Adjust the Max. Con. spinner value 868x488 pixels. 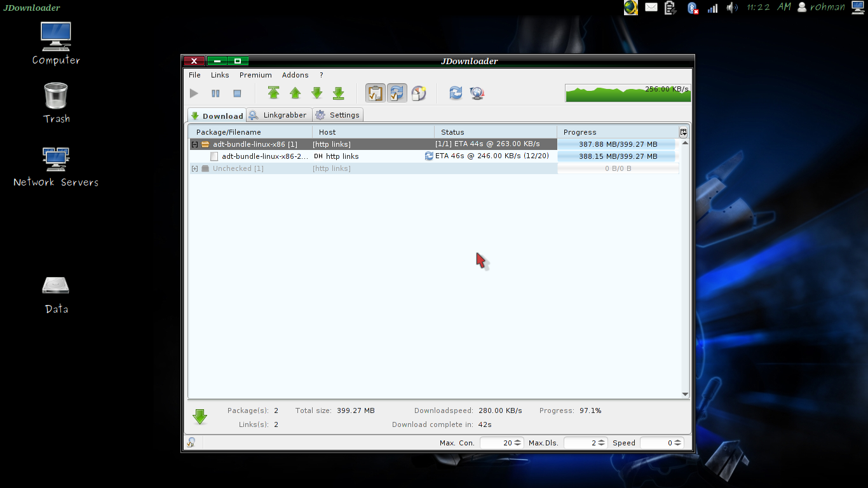tap(502, 443)
